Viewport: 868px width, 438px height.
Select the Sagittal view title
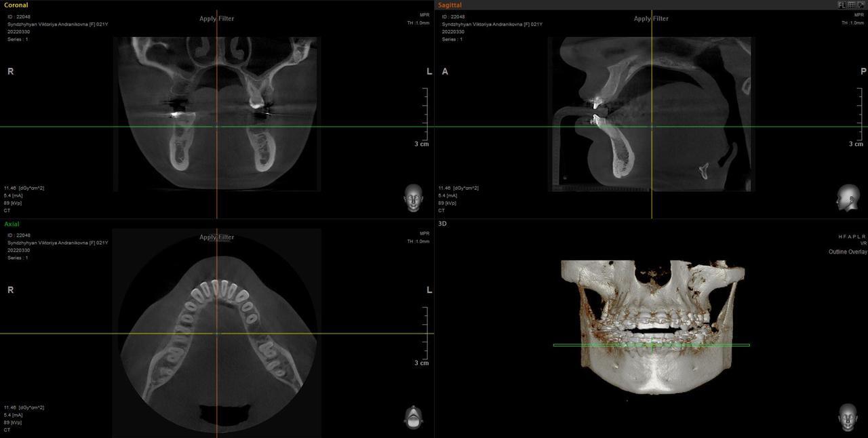450,5
